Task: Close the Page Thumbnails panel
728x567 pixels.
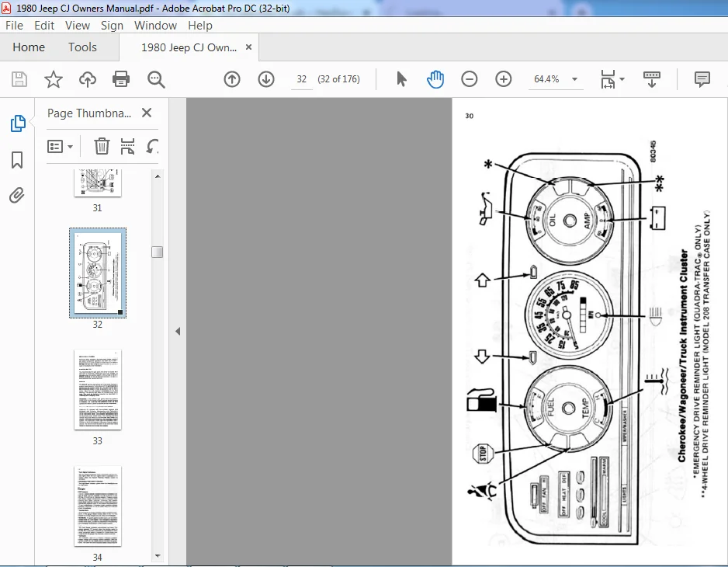Action: (147, 113)
